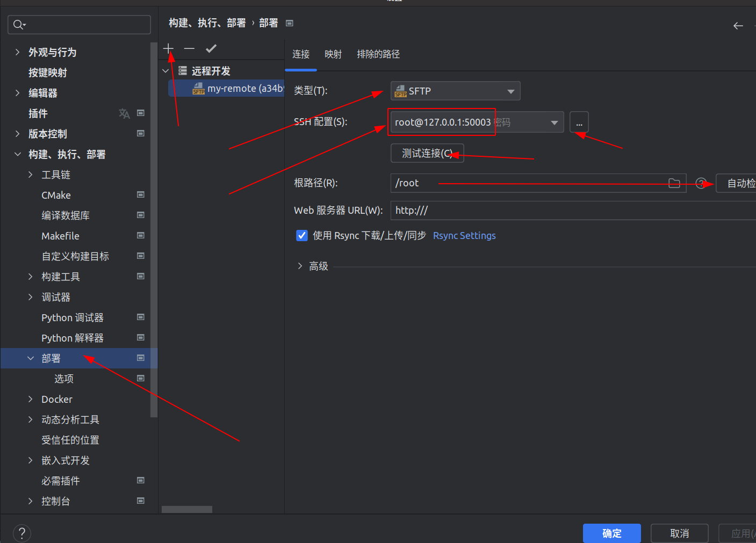
Task: Click the translate icon beside 插件
Action: pyautogui.click(x=124, y=113)
